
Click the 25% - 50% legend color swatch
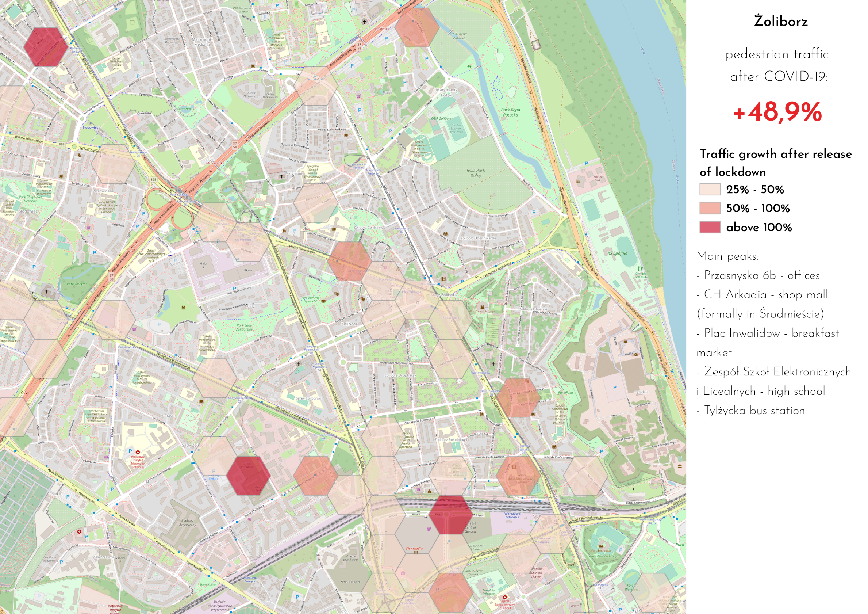[710, 189]
